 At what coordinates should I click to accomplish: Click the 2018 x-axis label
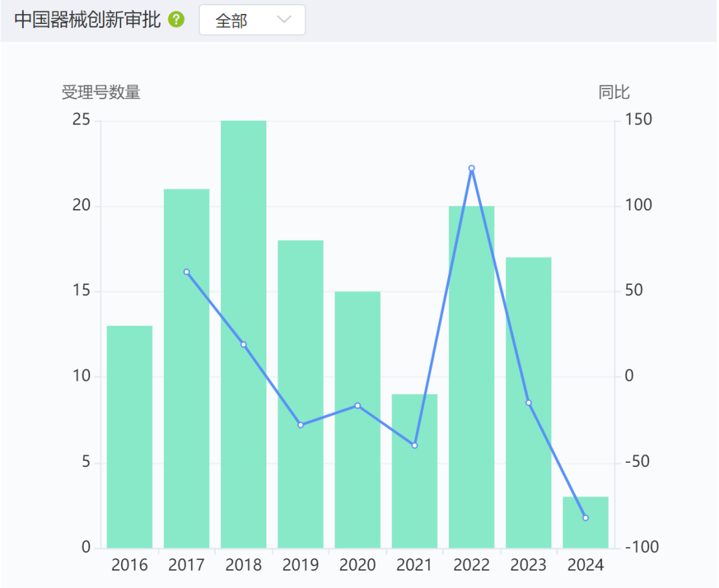244,565
